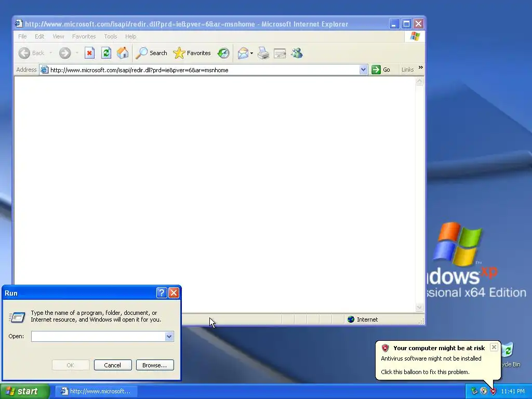532x399 pixels.
Task: Expand the Run dialog Open dropdown
Action: (x=169, y=336)
